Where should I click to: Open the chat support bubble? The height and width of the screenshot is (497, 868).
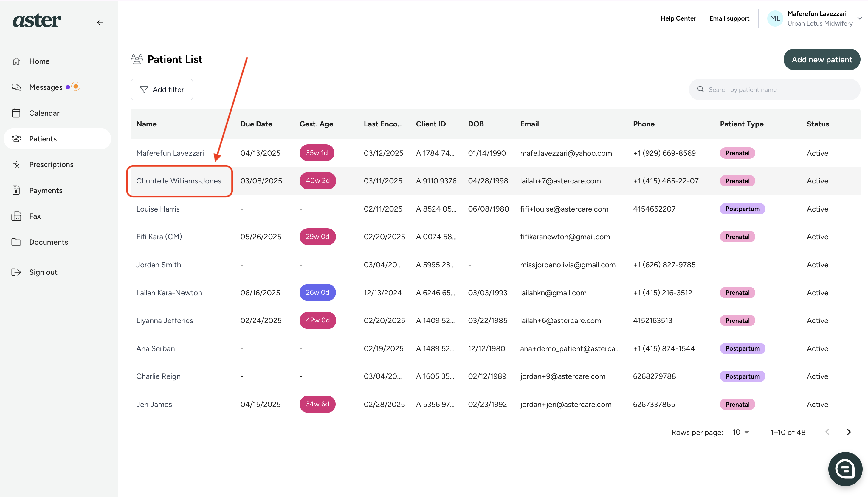(845, 469)
